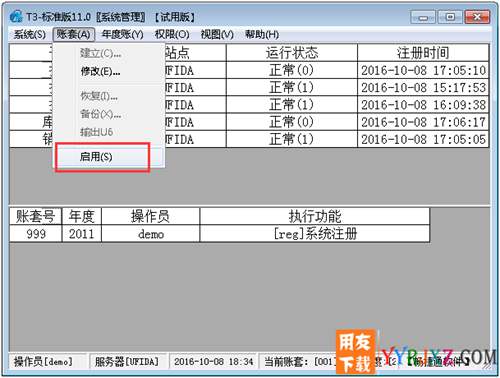Click the T3 application icon in title bar
This screenshot has height=378, width=500.
point(16,16)
